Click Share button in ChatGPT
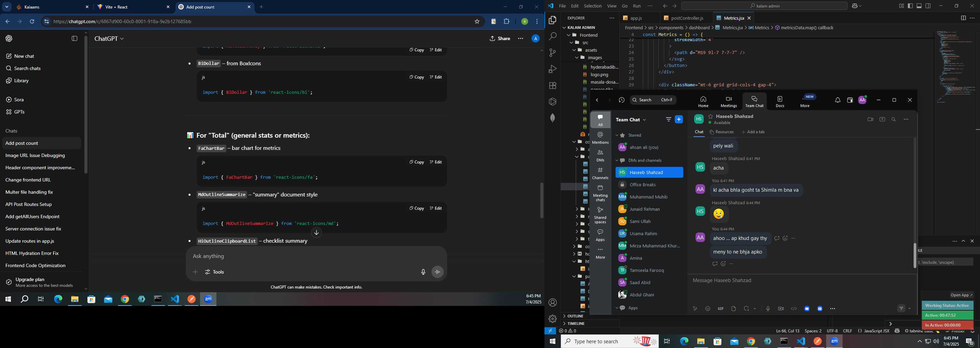Image resolution: width=980 pixels, height=348 pixels. [500, 38]
